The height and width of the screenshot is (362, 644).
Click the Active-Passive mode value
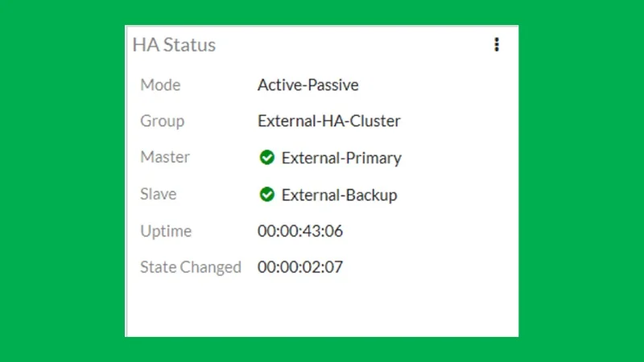pyautogui.click(x=308, y=85)
